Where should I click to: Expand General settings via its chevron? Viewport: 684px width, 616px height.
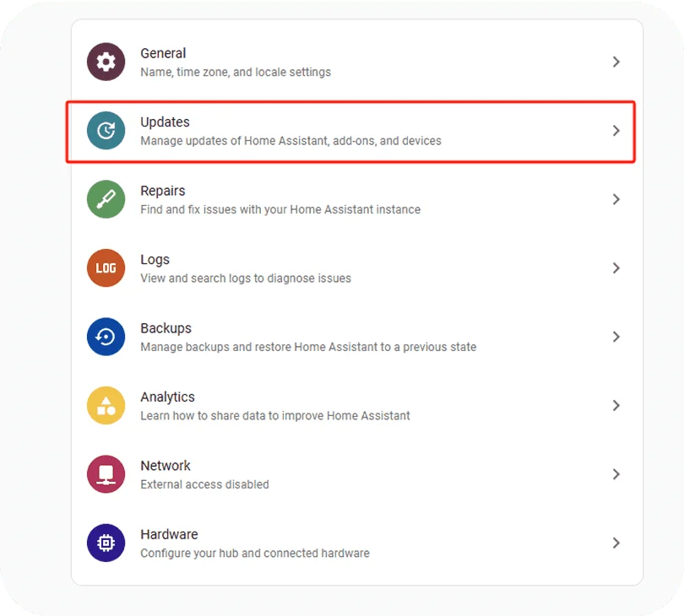coord(616,62)
